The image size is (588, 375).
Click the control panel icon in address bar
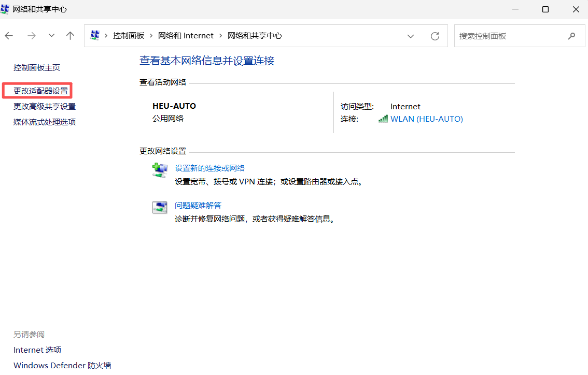pyautogui.click(x=95, y=36)
